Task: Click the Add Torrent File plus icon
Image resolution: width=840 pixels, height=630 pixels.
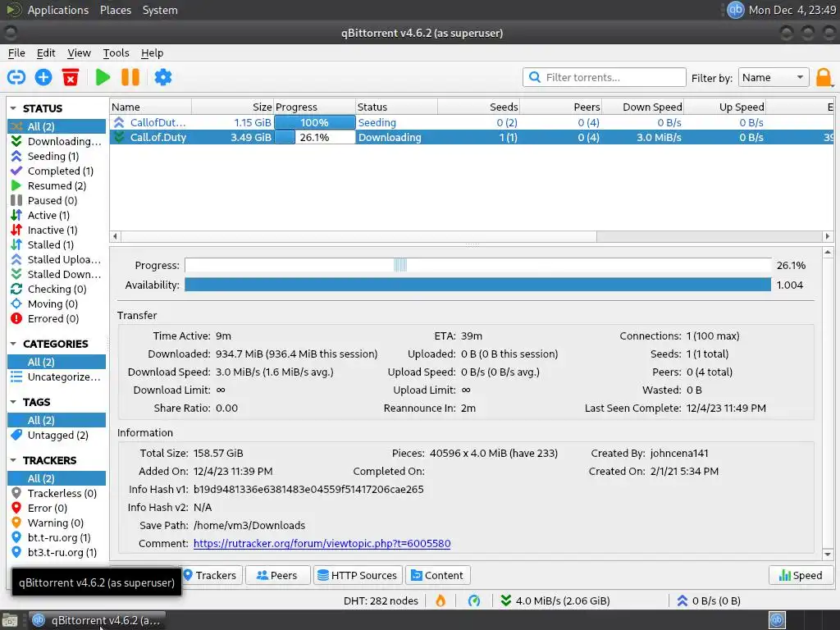Action: pos(43,77)
